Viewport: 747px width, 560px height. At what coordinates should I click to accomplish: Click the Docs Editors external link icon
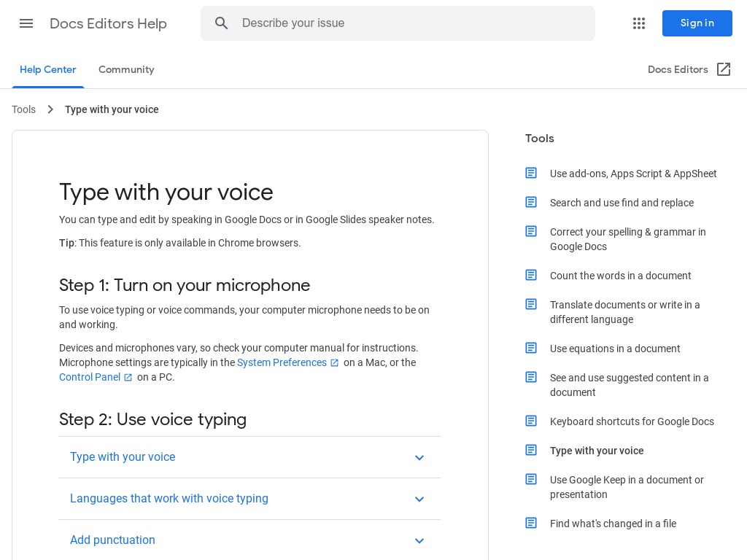pos(724,69)
